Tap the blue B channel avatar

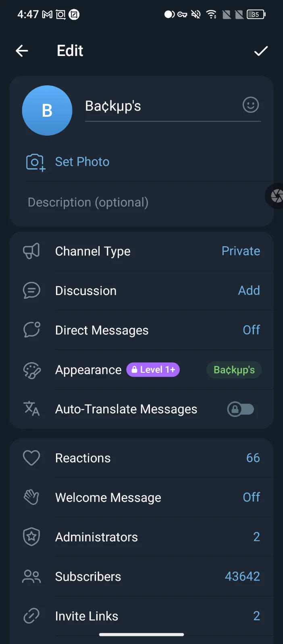click(x=47, y=110)
